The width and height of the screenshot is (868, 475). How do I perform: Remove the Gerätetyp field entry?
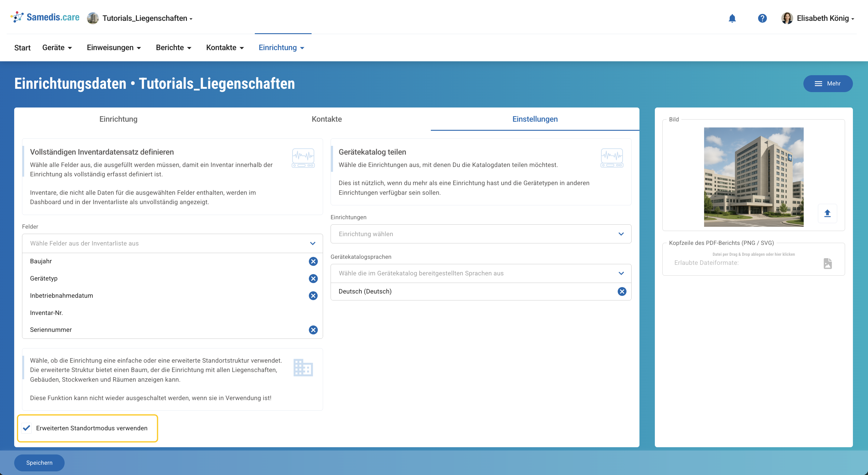313,279
